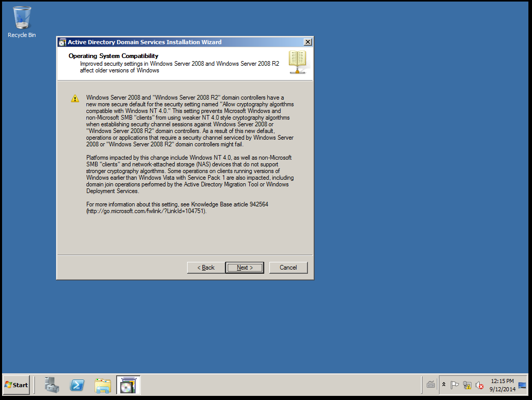Click the yellow warning icon in the wizard
Screen dimensions: 532x400
point(75,98)
